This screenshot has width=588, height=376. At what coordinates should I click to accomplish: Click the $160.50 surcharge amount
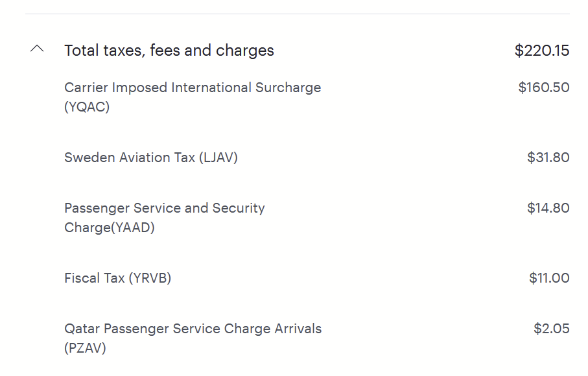(543, 88)
